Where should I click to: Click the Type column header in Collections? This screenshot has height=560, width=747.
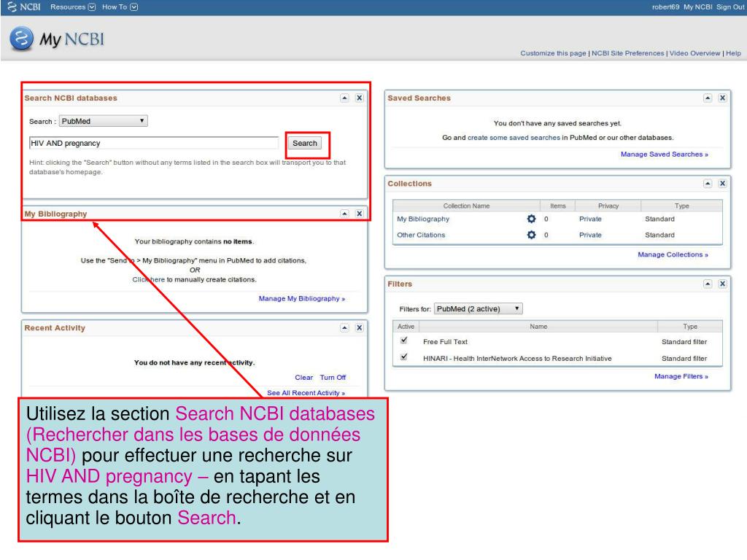pos(682,206)
